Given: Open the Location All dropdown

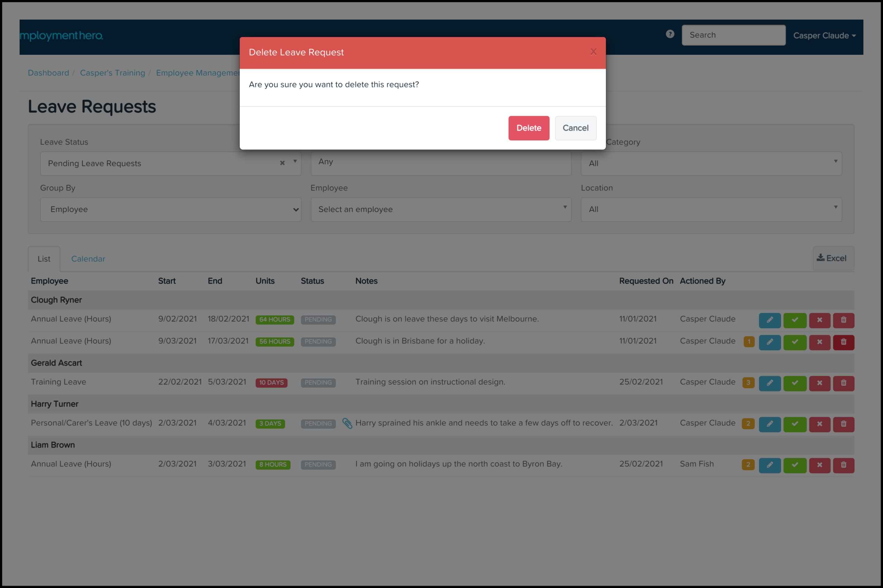Looking at the screenshot, I should click(x=711, y=209).
